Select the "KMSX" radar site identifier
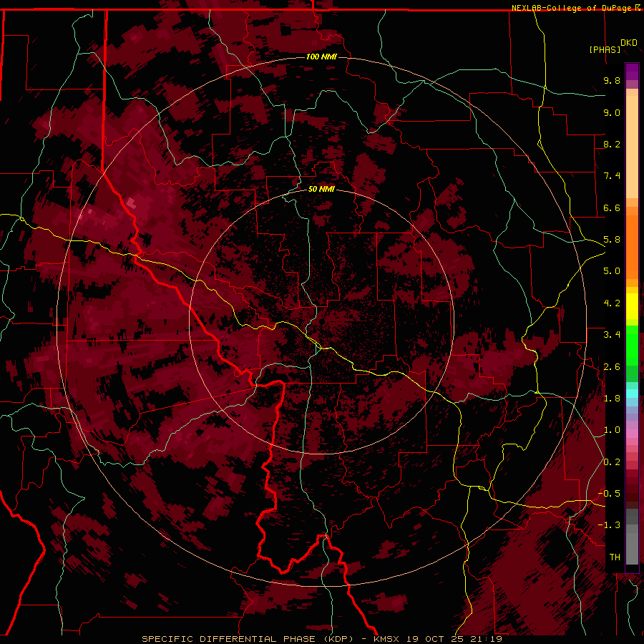 [x=388, y=639]
